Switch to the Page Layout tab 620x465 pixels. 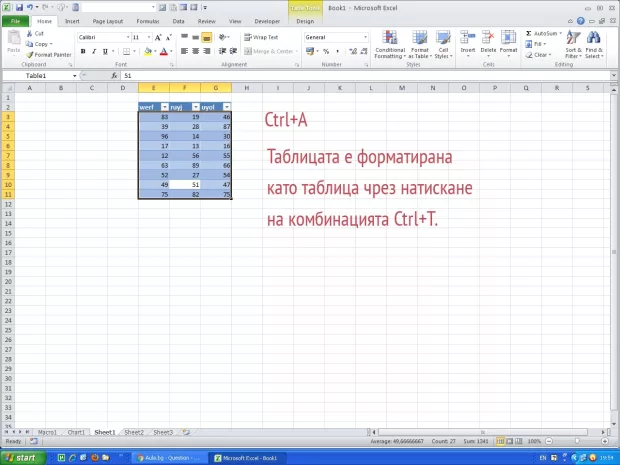(x=108, y=21)
